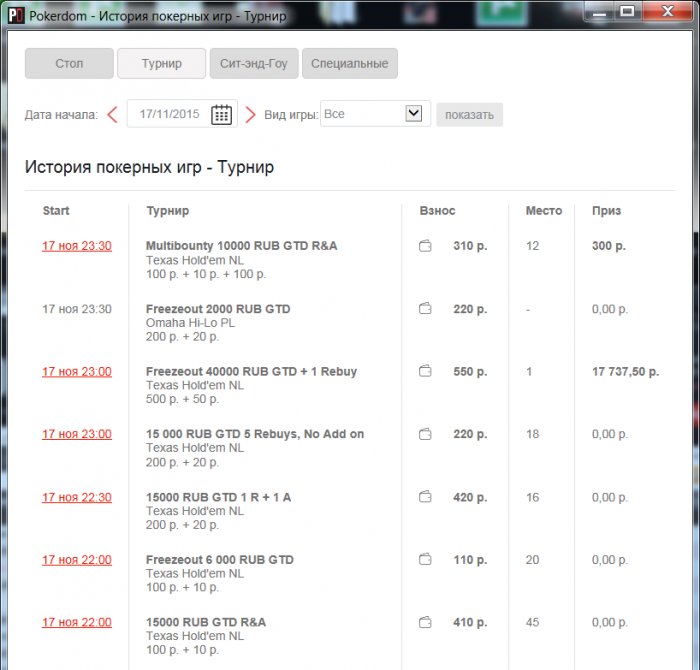Click the 300 р. prize value
This screenshot has height=670, width=700.
609,246
